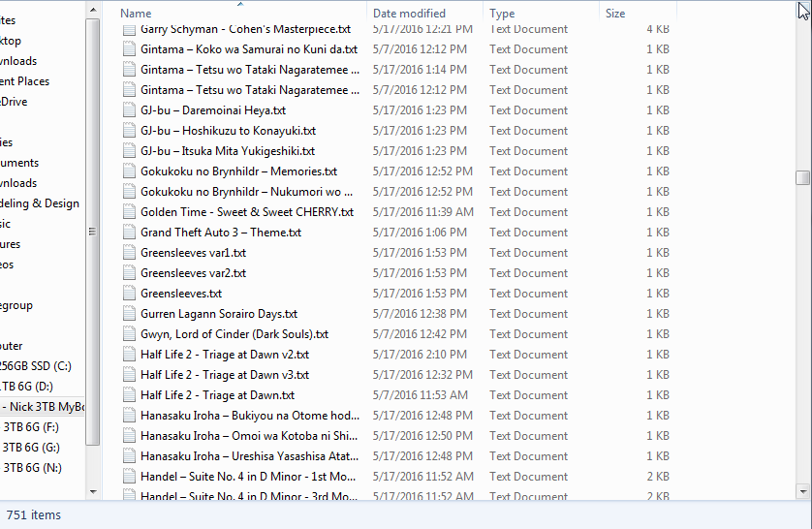Click the 5/17/2016 2:10 PM date cell
The width and height of the screenshot is (812, 529).
click(420, 355)
